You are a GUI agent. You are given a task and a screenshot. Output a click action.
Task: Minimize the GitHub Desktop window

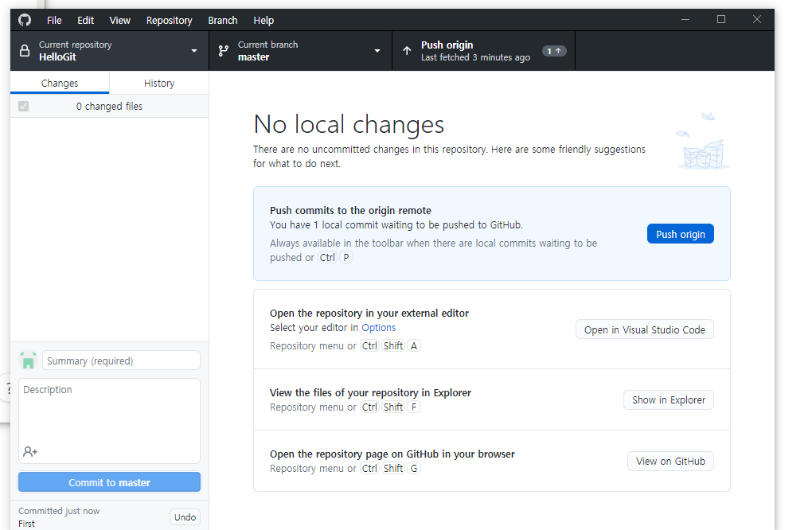pos(685,20)
